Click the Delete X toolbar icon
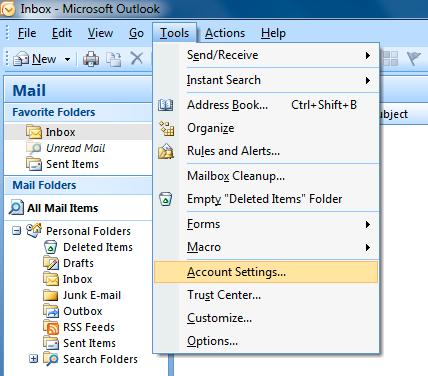 click(137, 58)
